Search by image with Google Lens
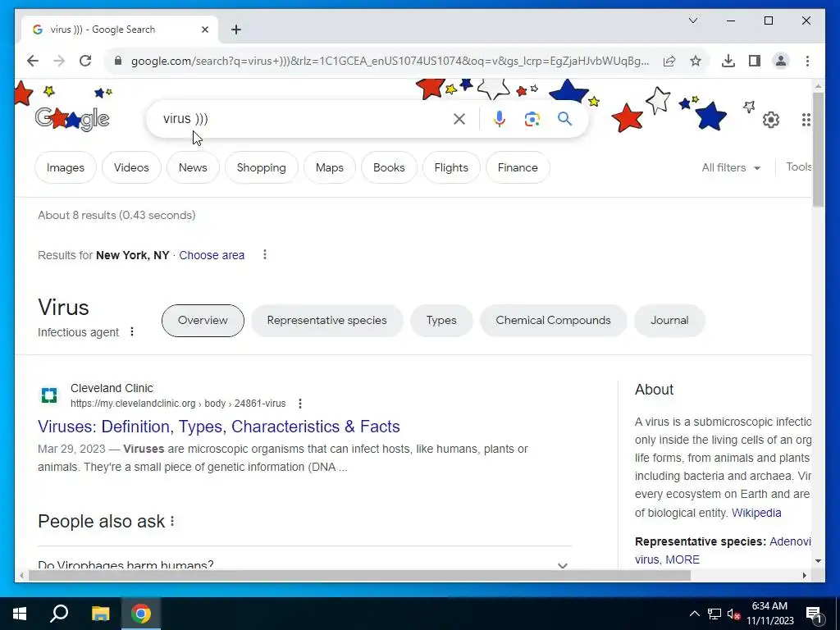This screenshot has width=840, height=630. coord(532,119)
